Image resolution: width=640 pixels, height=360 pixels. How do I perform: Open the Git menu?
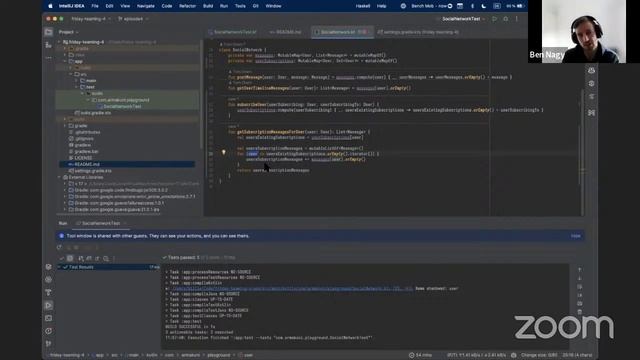pos(256,6)
